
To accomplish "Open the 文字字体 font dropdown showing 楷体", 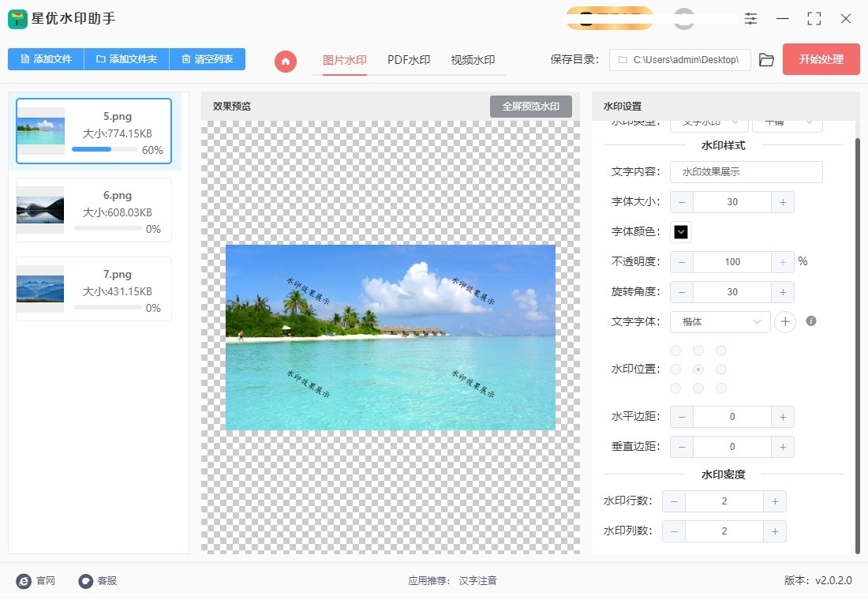I will [719, 321].
